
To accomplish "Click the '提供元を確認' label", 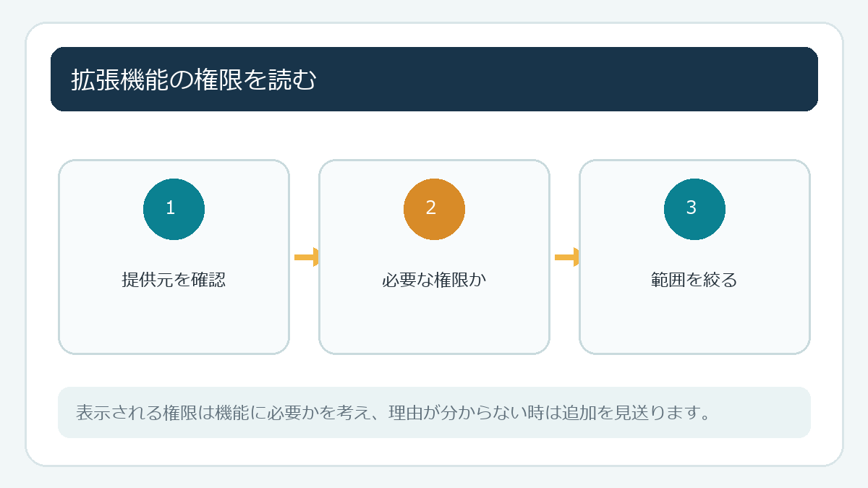I will 174,280.
